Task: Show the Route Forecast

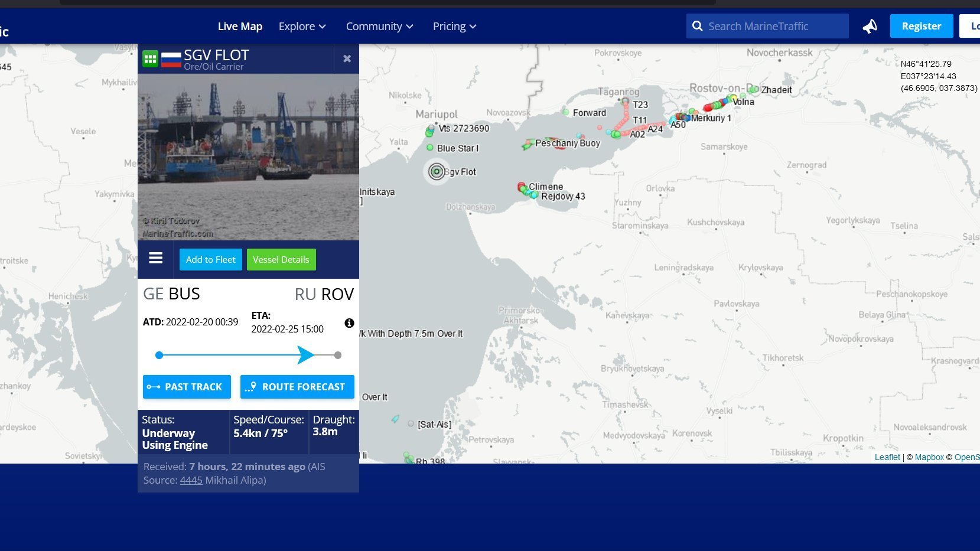Action: (297, 387)
